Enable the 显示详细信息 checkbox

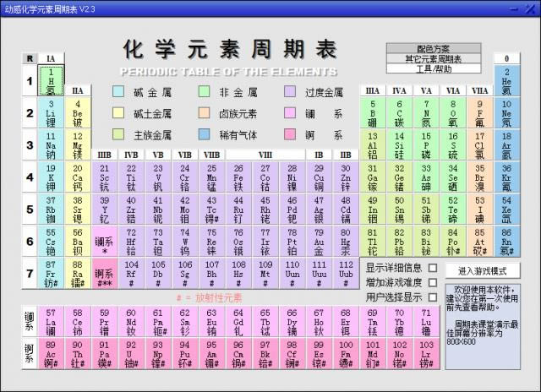point(434,268)
